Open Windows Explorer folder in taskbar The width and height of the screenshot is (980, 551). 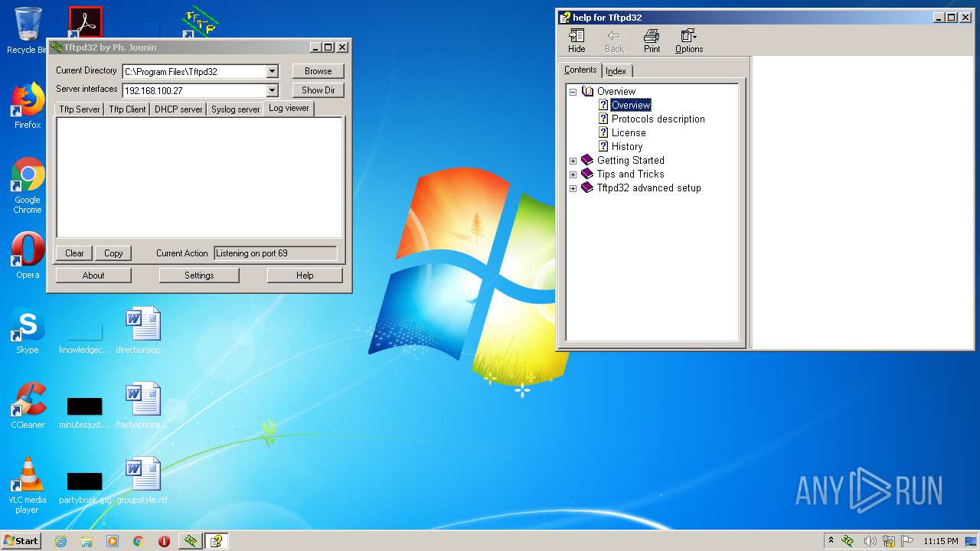tap(87, 541)
